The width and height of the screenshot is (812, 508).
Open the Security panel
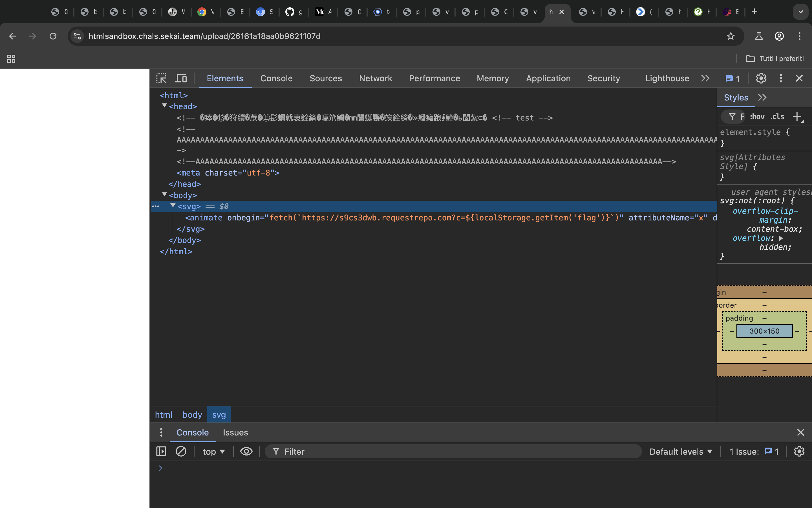pyautogui.click(x=603, y=78)
